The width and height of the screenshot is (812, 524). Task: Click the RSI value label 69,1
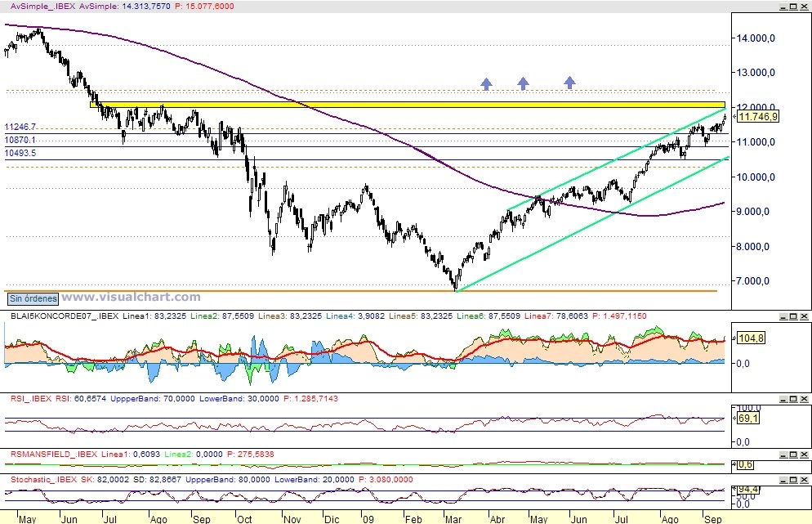pyautogui.click(x=747, y=419)
